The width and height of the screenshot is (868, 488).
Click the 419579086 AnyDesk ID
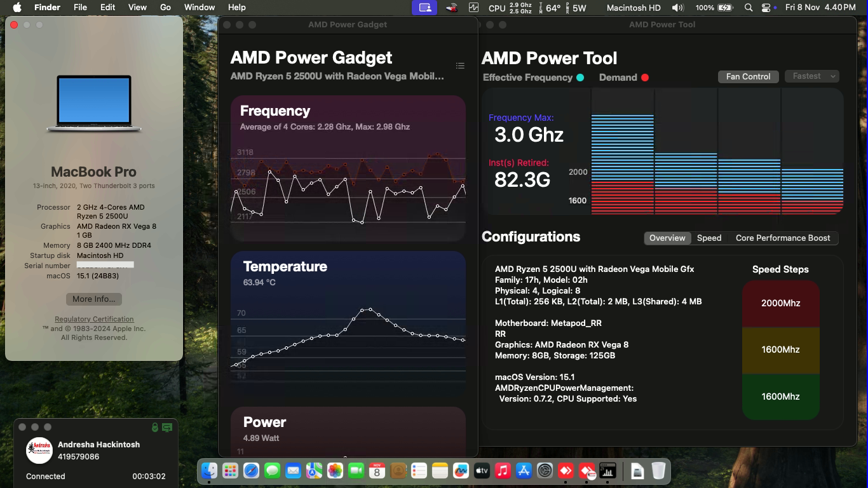[78, 456]
